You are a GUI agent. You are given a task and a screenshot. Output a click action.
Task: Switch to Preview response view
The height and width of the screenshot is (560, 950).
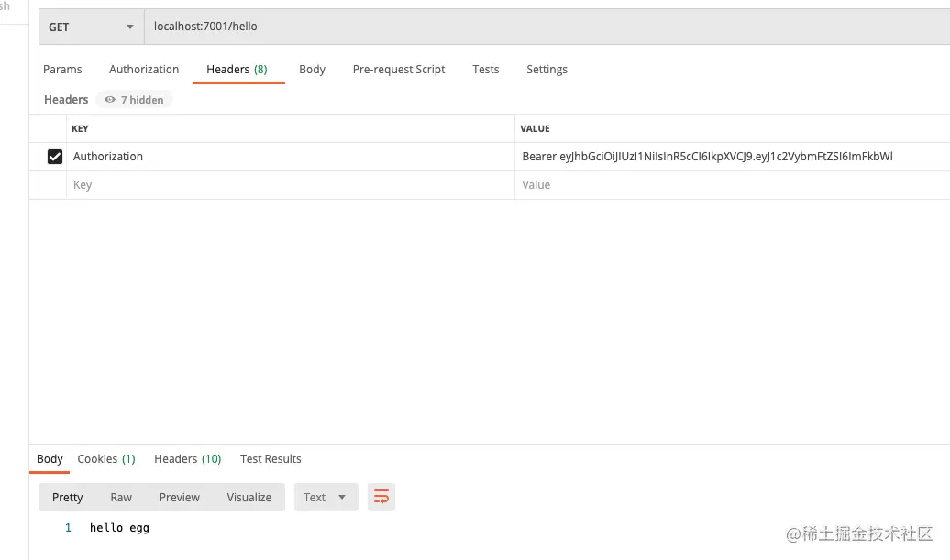pos(180,497)
